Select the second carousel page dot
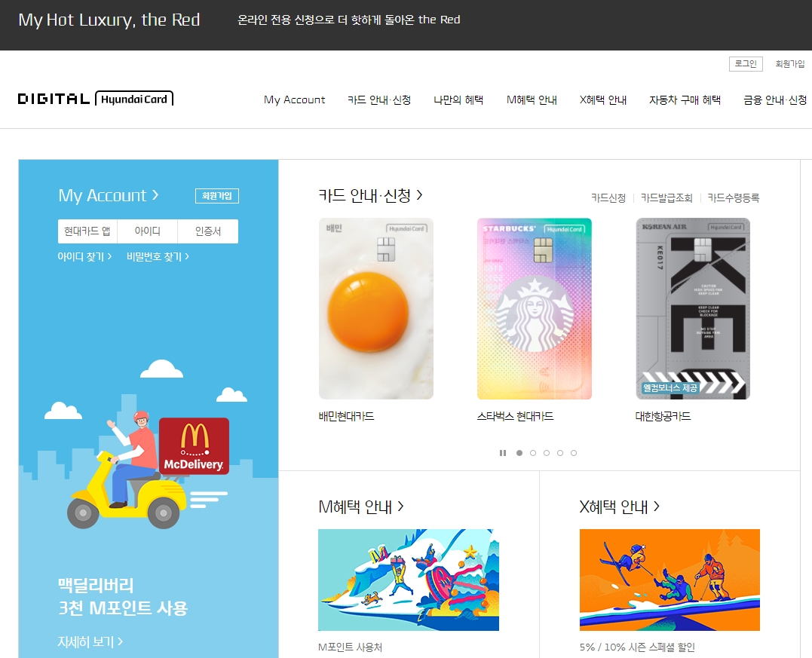The height and width of the screenshot is (658, 812). tap(533, 453)
